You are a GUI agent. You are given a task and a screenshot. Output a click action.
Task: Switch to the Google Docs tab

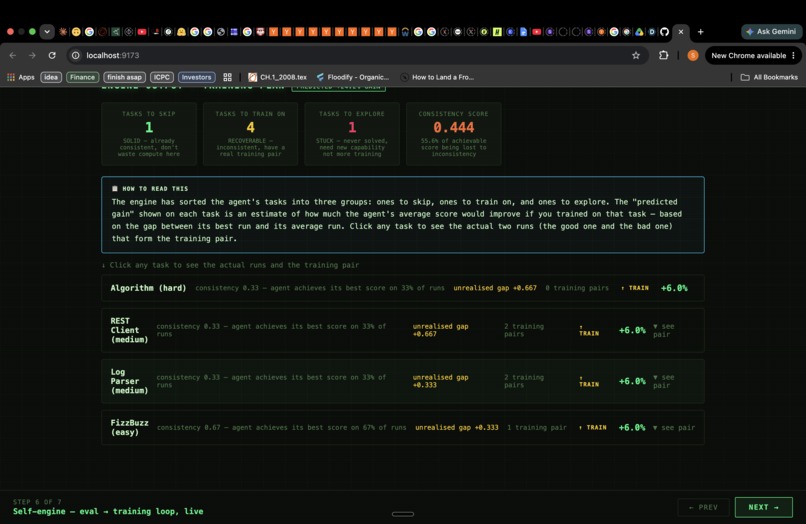(x=523, y=32)
